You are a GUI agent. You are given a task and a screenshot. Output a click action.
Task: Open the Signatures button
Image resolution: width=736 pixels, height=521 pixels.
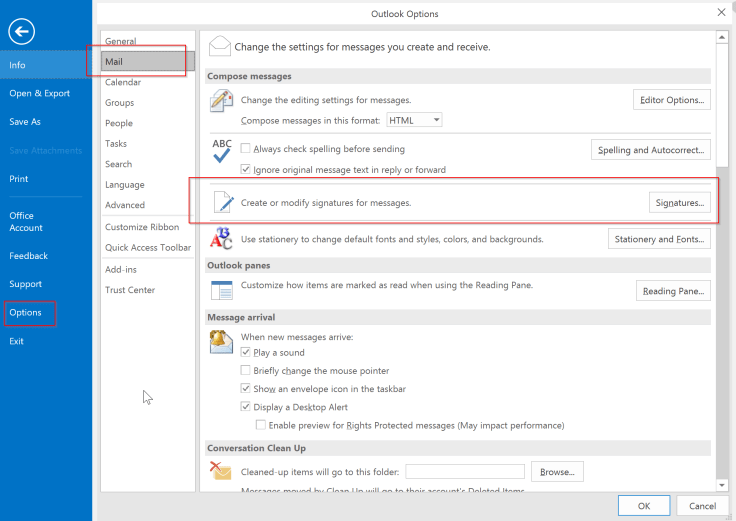(680, 203)
